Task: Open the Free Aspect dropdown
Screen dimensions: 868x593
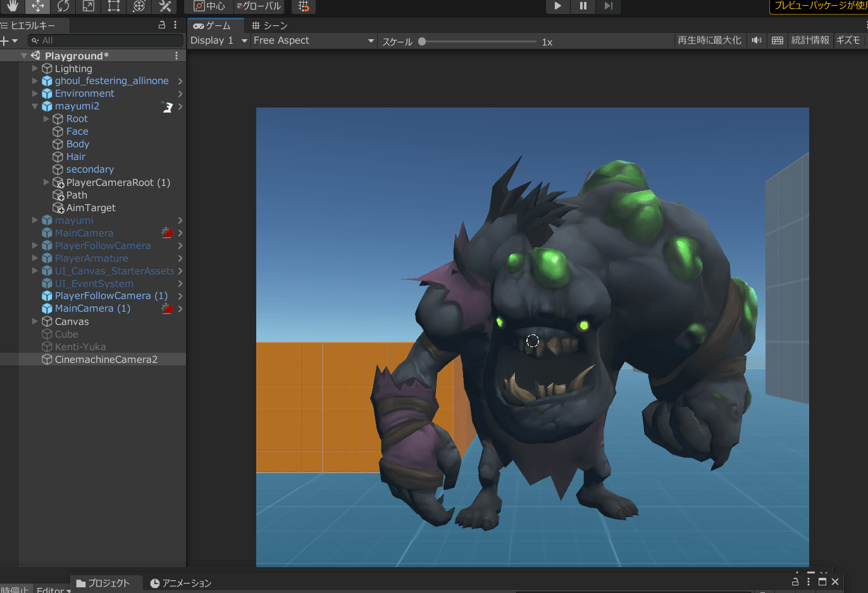Action: [313, 40]
